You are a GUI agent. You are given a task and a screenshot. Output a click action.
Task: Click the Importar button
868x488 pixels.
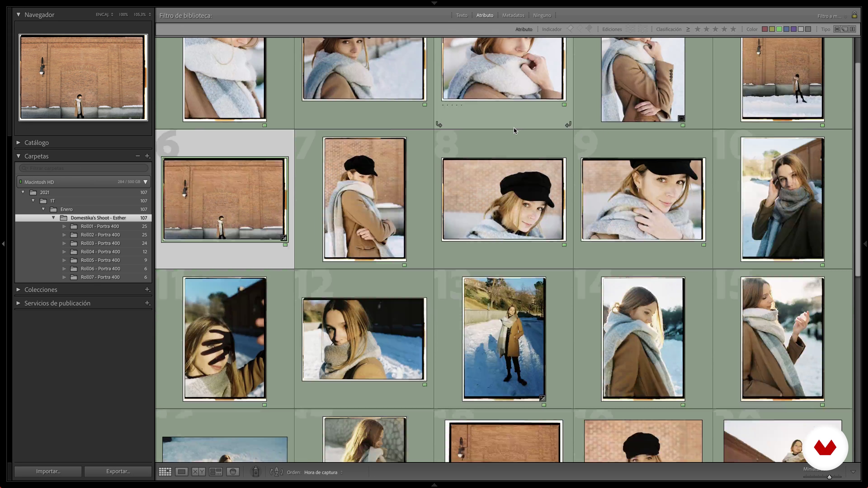click(x=48, y=471)
